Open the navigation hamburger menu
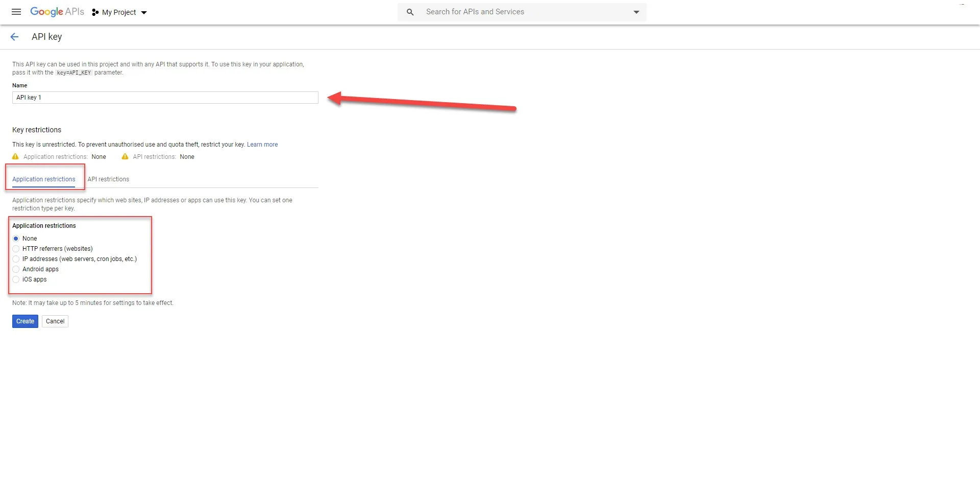 16,12
